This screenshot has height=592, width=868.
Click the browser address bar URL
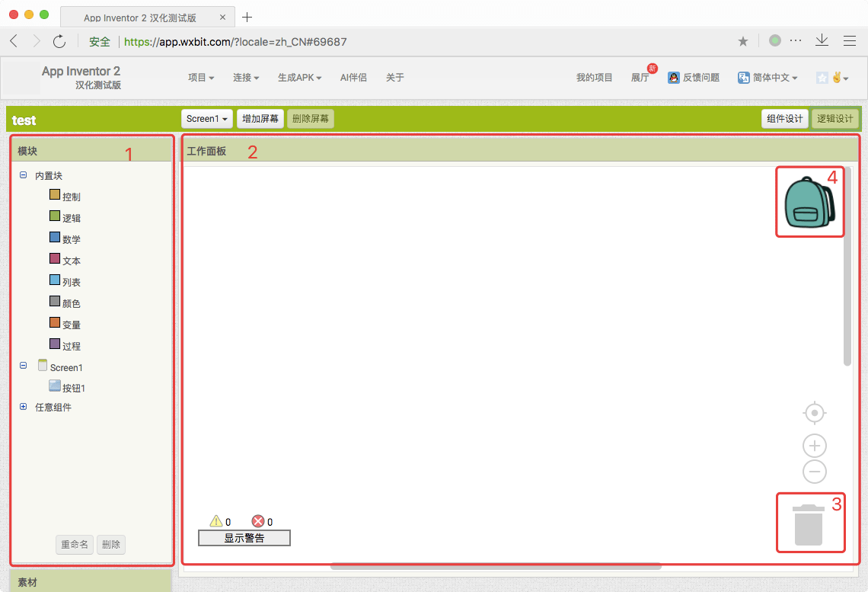point(235,42)
